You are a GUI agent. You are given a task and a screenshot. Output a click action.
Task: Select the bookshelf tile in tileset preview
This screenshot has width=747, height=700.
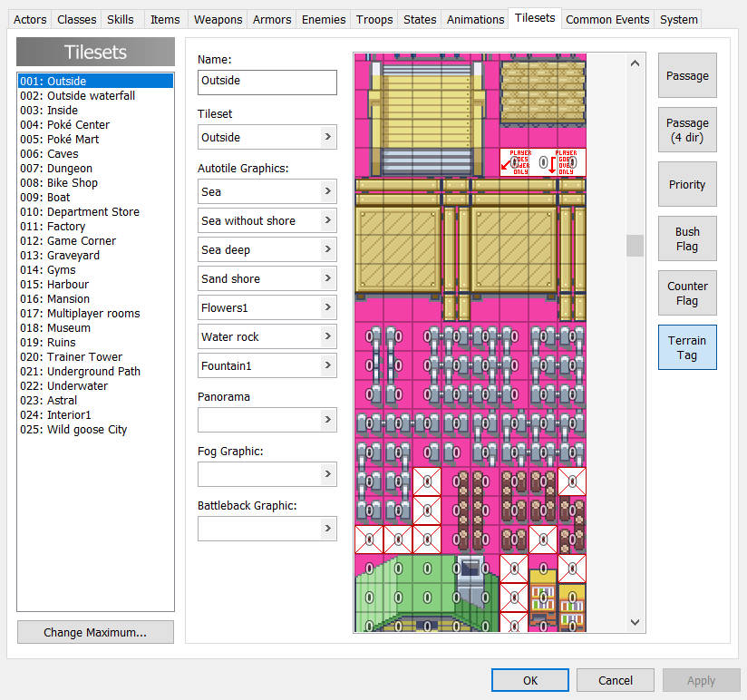click(543, 598)
